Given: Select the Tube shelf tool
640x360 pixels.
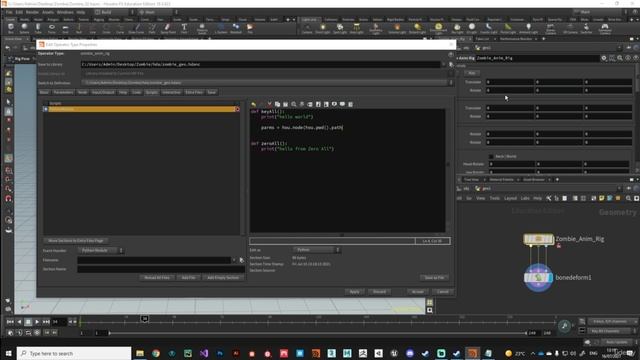Looking at the screenshot, I should [x=38, y=28].
